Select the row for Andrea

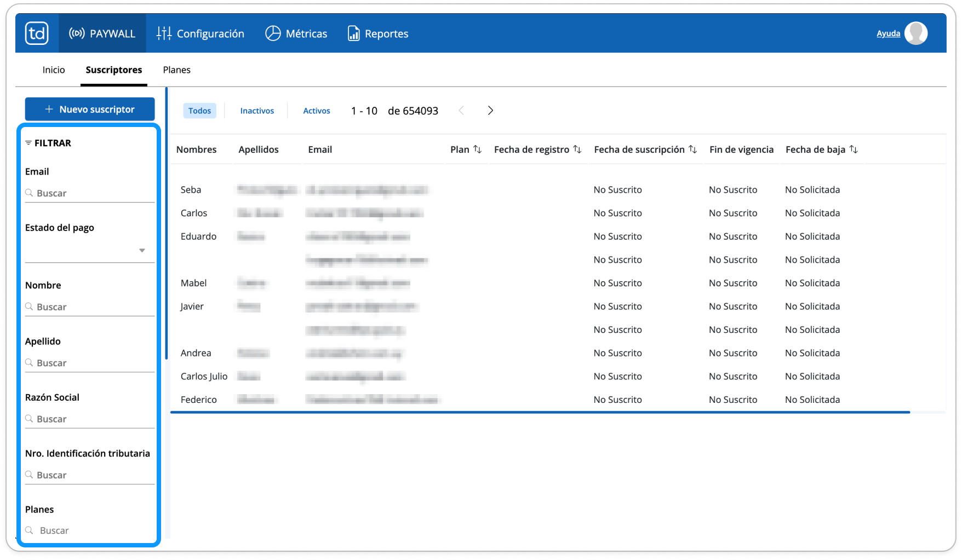[558, 353]
